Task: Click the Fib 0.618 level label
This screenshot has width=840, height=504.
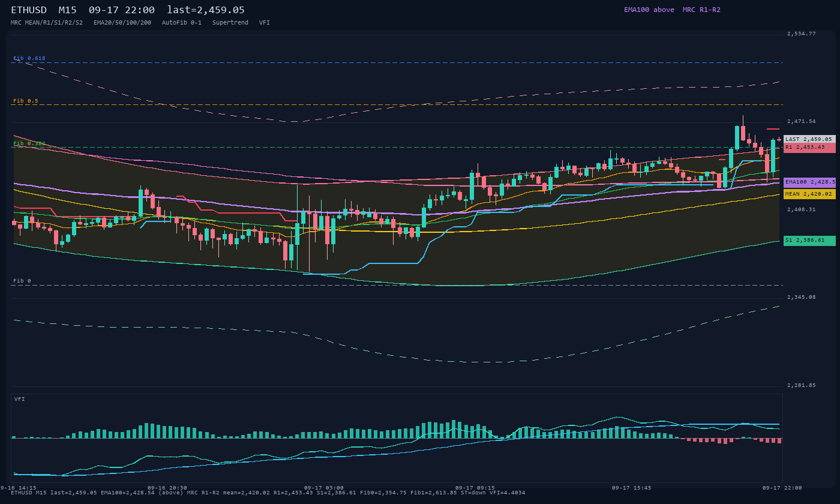Action: coord(29,58)
